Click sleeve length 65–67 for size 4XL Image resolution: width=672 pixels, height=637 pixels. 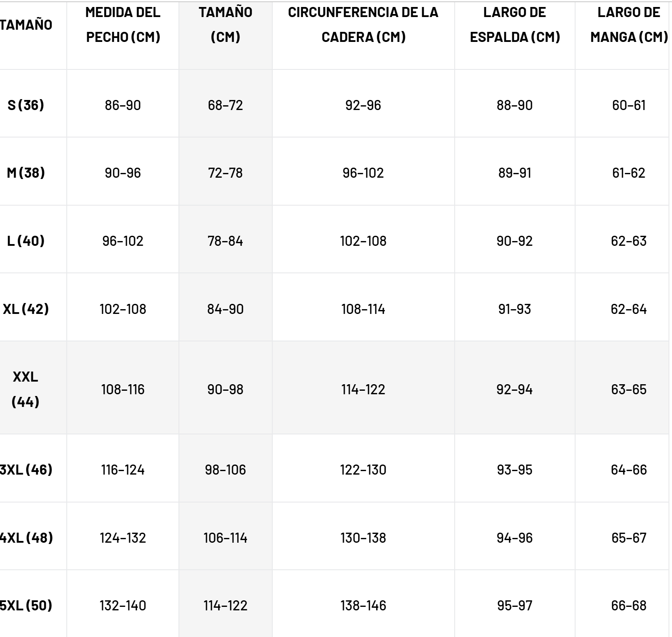coord(628,537)
